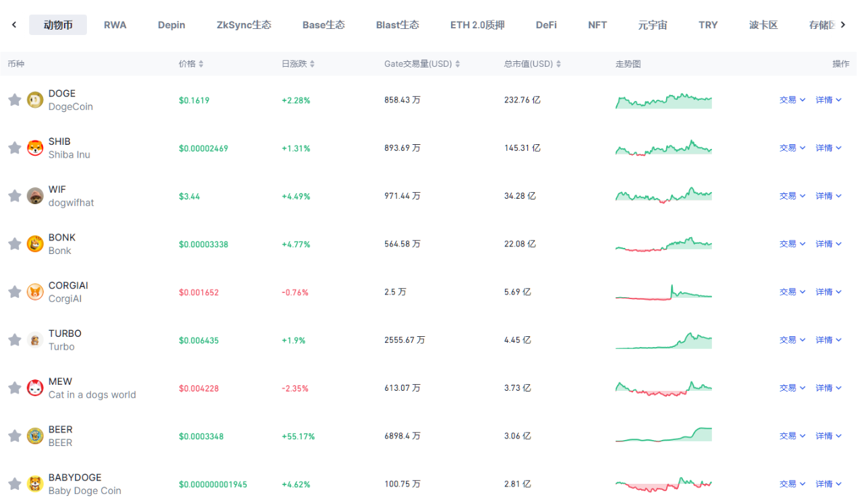Open the DOGE coin name link
This screenshot has width=859, height=504.
tap(62, 94)
